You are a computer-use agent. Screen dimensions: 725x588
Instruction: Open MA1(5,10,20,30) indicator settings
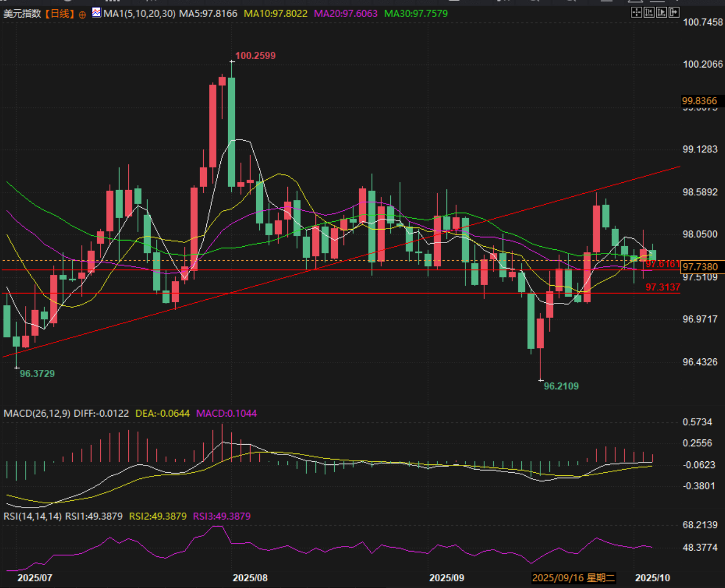pos(139,14)
